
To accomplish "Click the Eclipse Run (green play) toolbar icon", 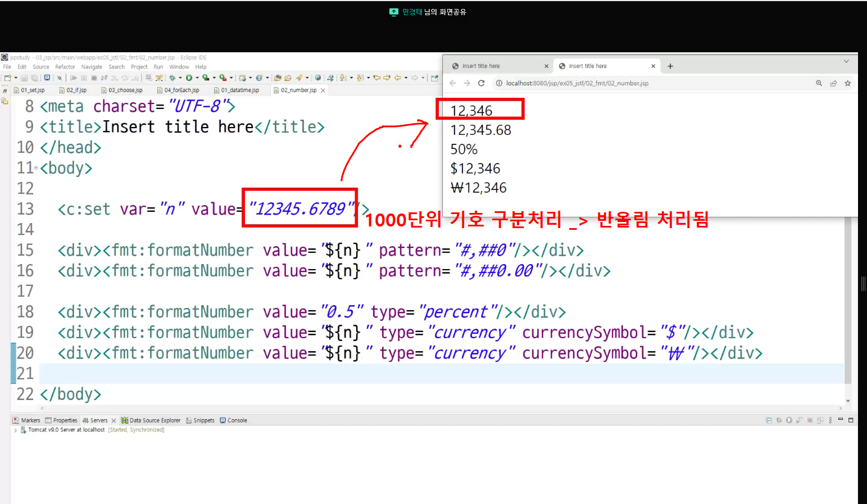I will (189, 78).
